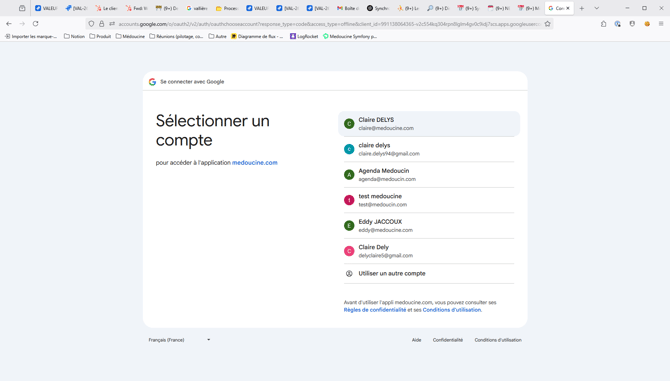Open Règles de confidentialité link

tap(375, 310)
